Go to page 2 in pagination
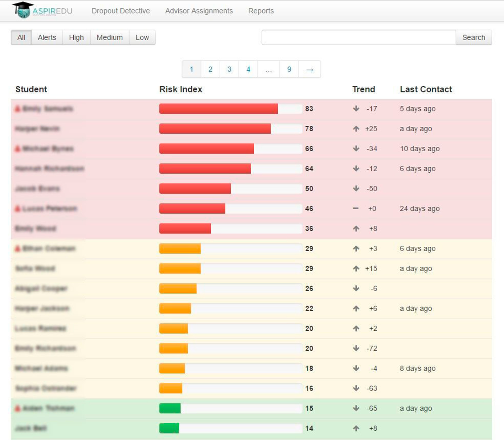The image size is (504, 440). click(210, 69)
